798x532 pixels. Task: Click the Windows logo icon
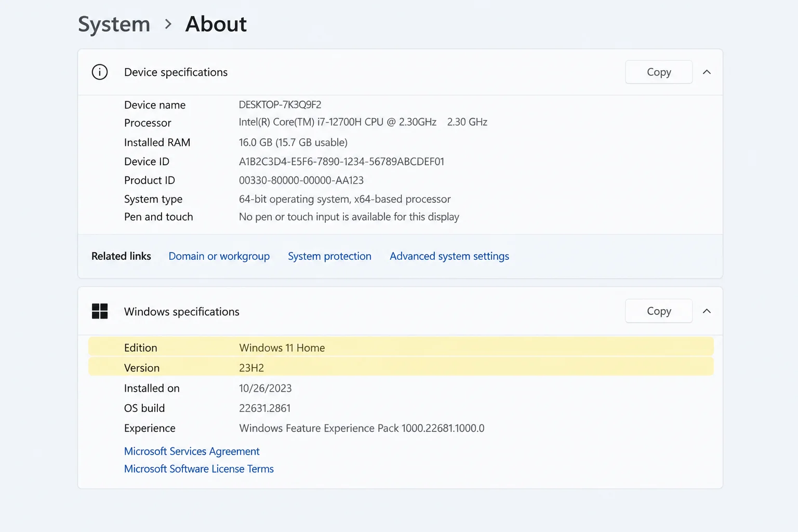tap(100, 311)
